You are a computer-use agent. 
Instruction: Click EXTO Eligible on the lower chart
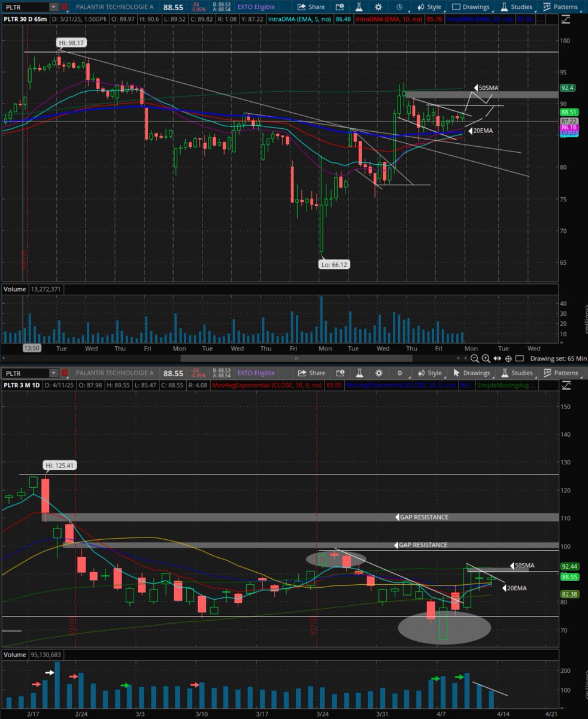point(256,373)
